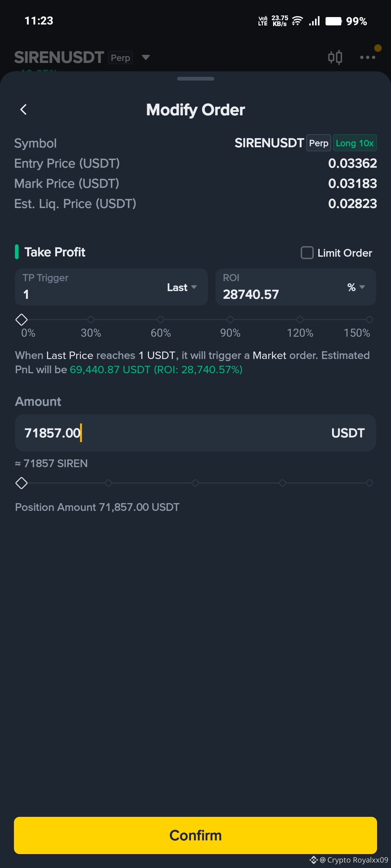The height and width of the screenshot is (868, 391).
Task: Open the ROI percent unit dropdown
Action: [x=356, y=287]
